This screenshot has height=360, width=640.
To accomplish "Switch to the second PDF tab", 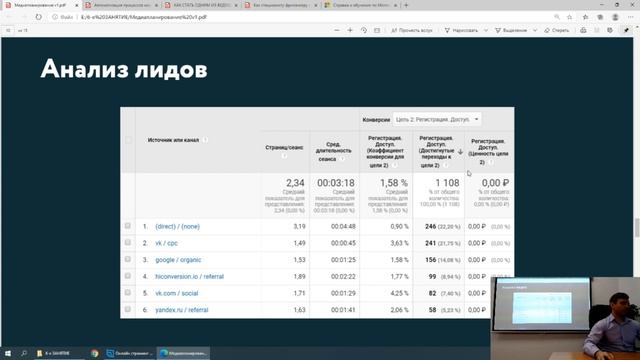I will [122, 5].
